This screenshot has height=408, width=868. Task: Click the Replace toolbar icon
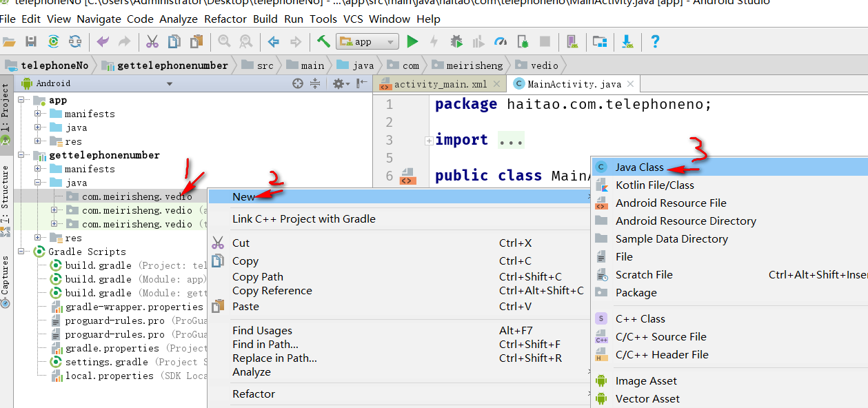(x=245, y=42)
